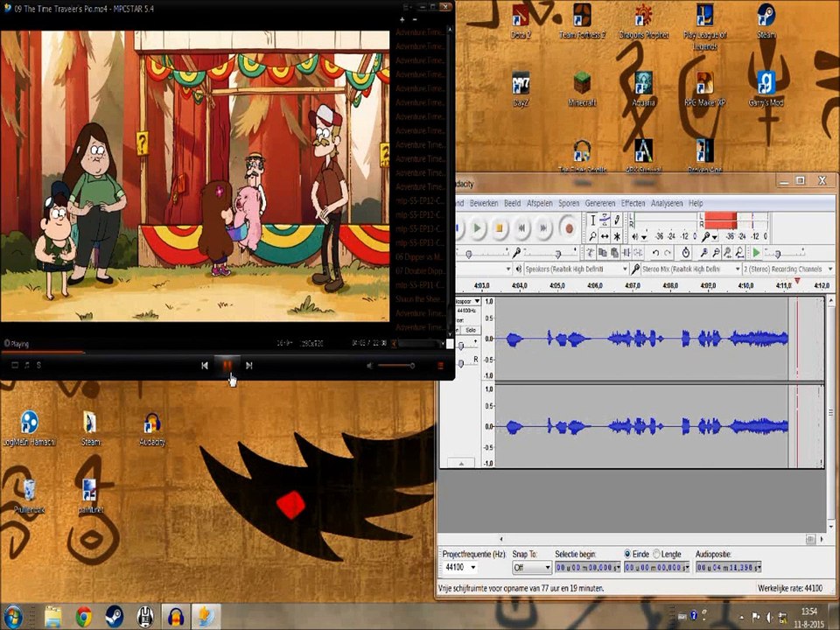Open the Effecten menu

[633, 203]
